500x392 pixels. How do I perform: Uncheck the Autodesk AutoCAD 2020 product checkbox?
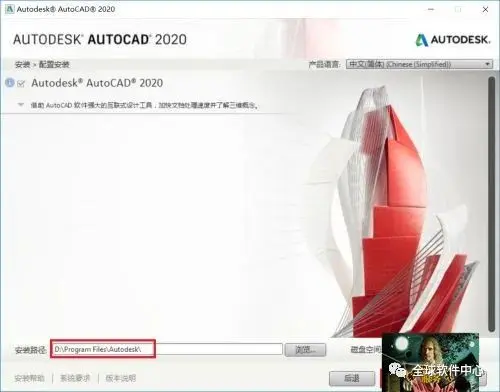pos(21,83)
